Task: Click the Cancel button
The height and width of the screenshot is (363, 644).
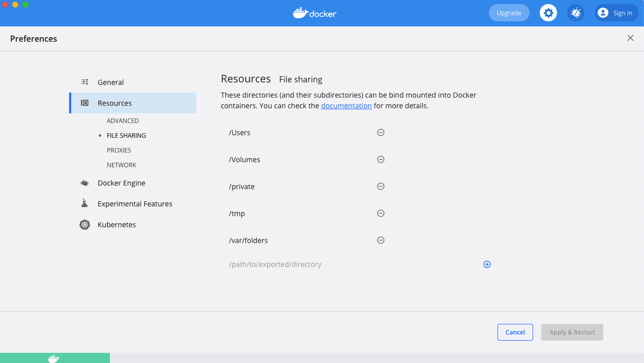Action: (x=515, y=332)
